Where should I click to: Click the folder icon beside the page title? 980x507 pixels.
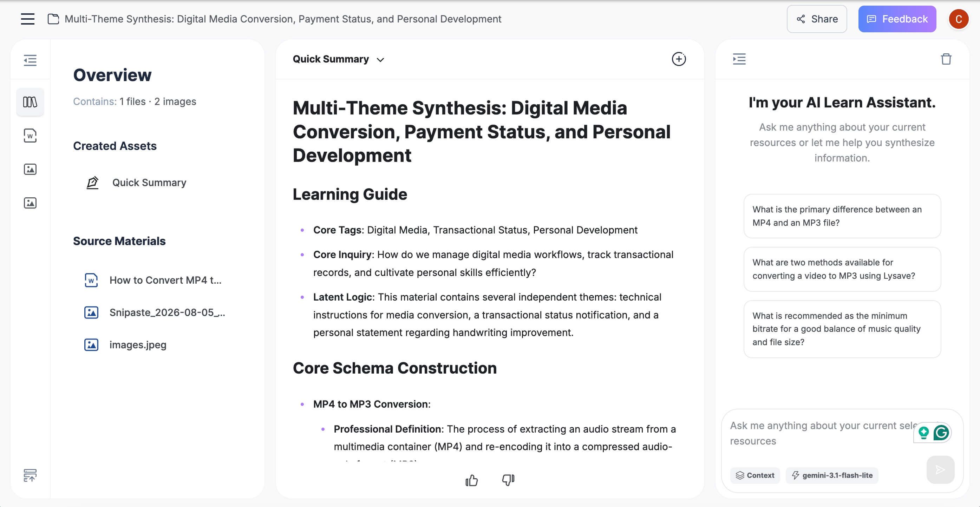pyautogui.click(x=53, y=19)
